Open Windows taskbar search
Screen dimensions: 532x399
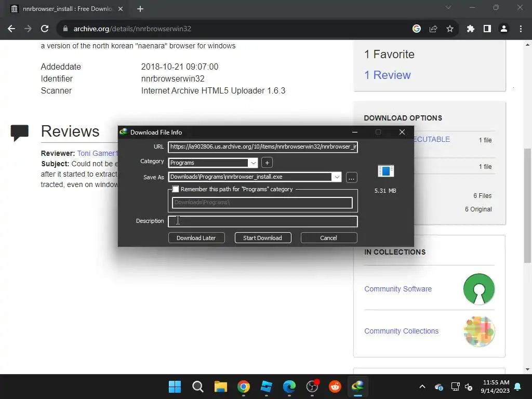coord(198,387)
